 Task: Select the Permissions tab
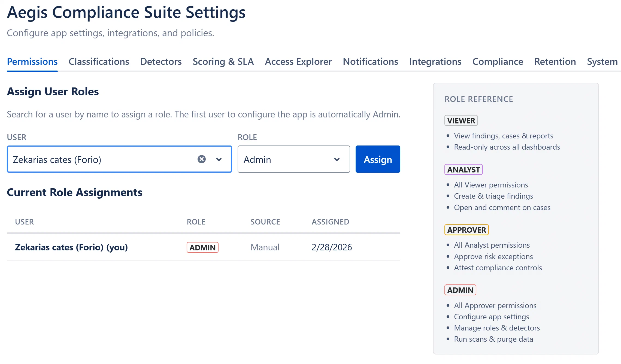pos(32,62)
